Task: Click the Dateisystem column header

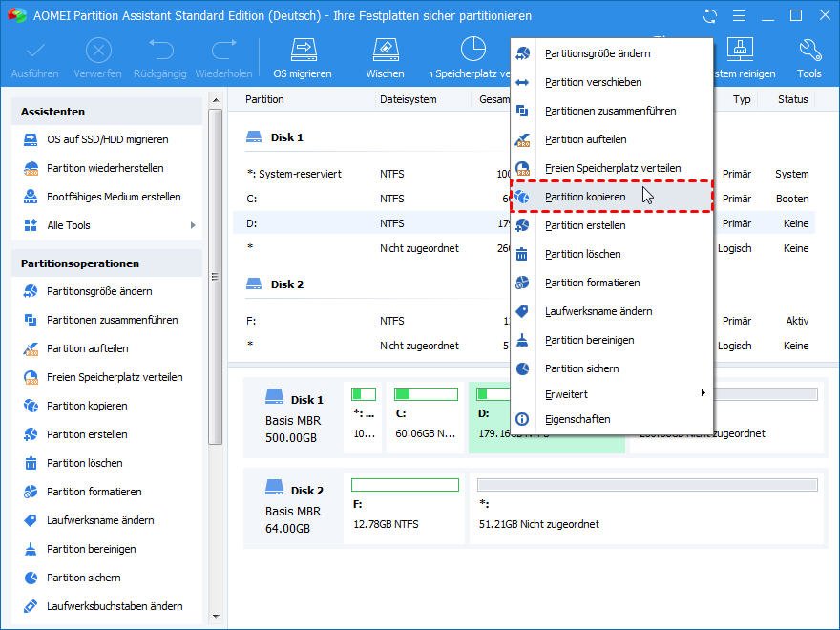Action: (x=409, y=99)
